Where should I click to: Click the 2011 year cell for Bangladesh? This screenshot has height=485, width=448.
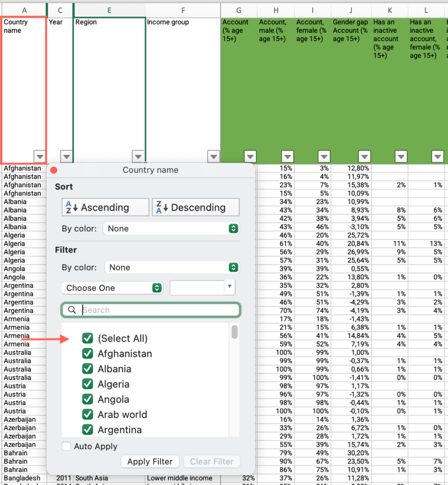(x=60, y=478)
